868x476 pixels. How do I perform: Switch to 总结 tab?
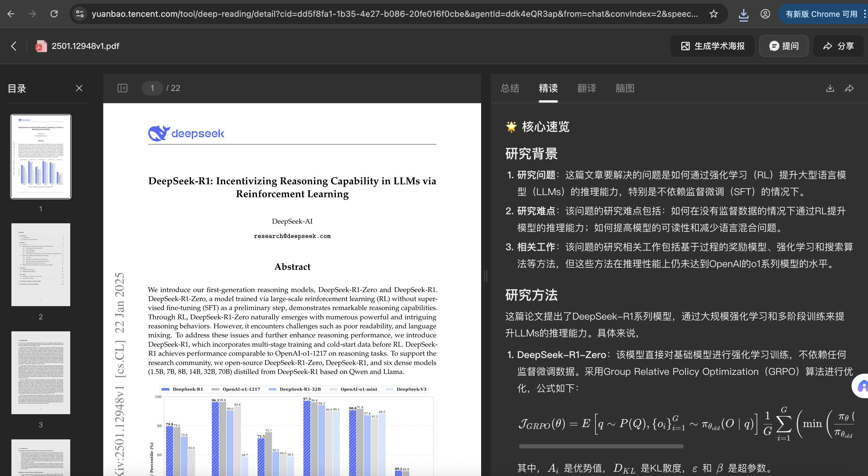tap(510, 88)
